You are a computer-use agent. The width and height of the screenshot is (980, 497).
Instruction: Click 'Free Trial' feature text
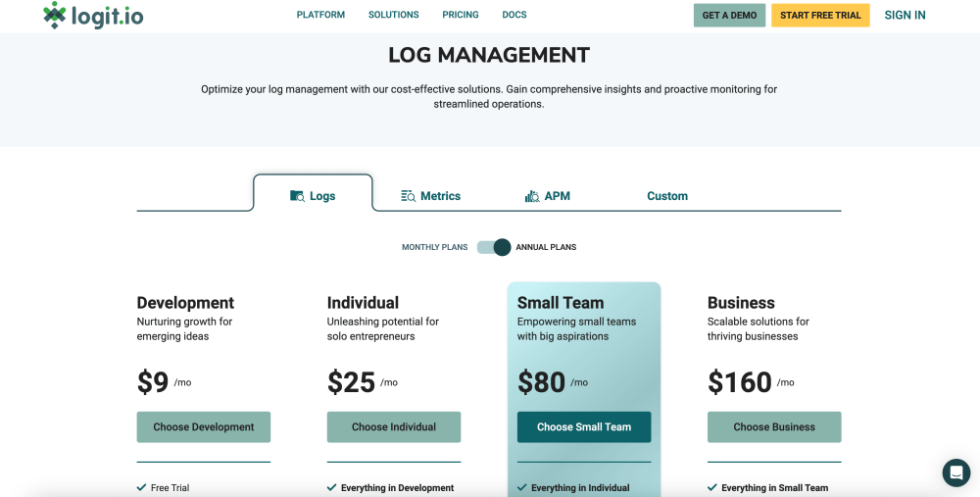[x=170, y=487]
